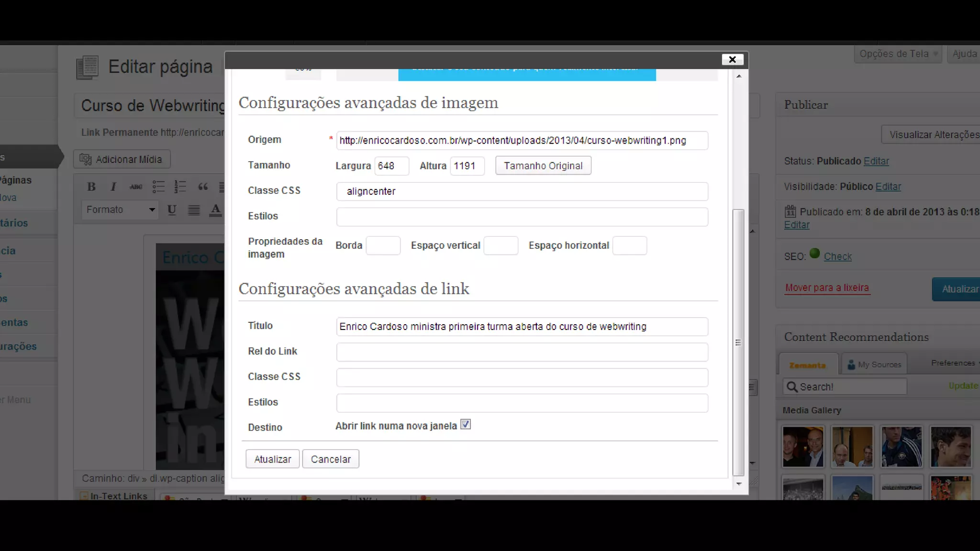
Task: Switch to the My Sources tab
Action: (x=874, y=364)
